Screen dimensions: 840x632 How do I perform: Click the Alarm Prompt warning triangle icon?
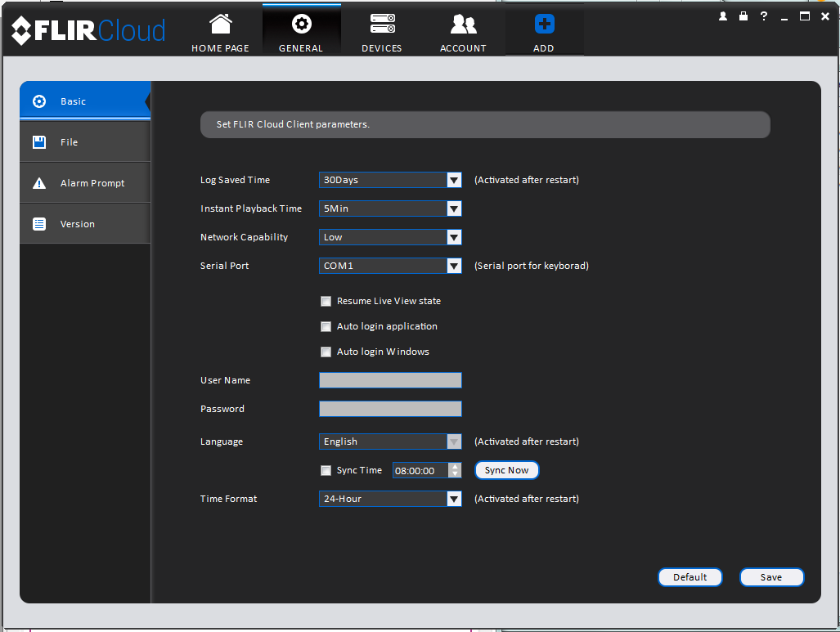(39, 183)
